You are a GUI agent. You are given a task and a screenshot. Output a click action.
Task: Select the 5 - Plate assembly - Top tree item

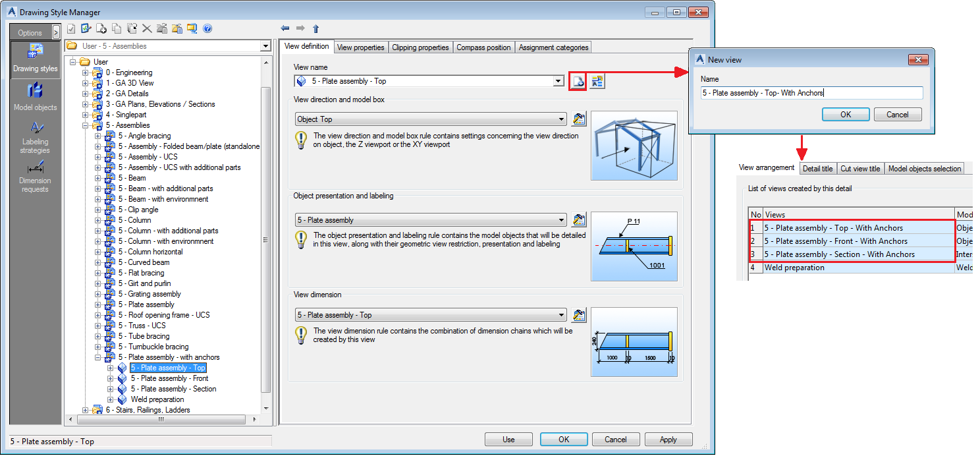pyautogui.click(x=168, y=368)
